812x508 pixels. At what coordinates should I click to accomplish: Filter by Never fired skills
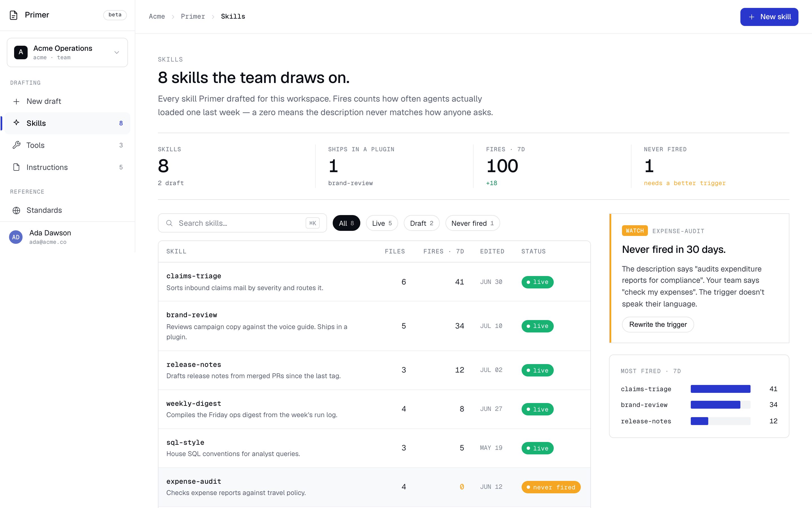coord(473,223)
